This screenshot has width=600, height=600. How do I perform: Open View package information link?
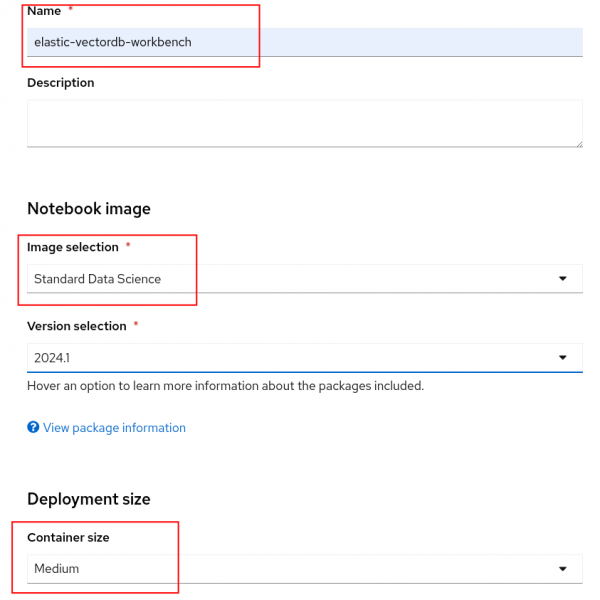[114, 428]
